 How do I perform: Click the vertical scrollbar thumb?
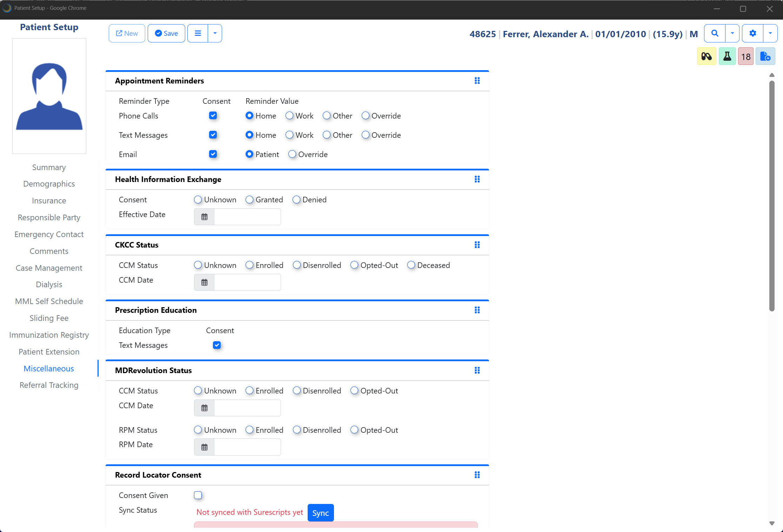pyautogui.click(x=771, y=196)
